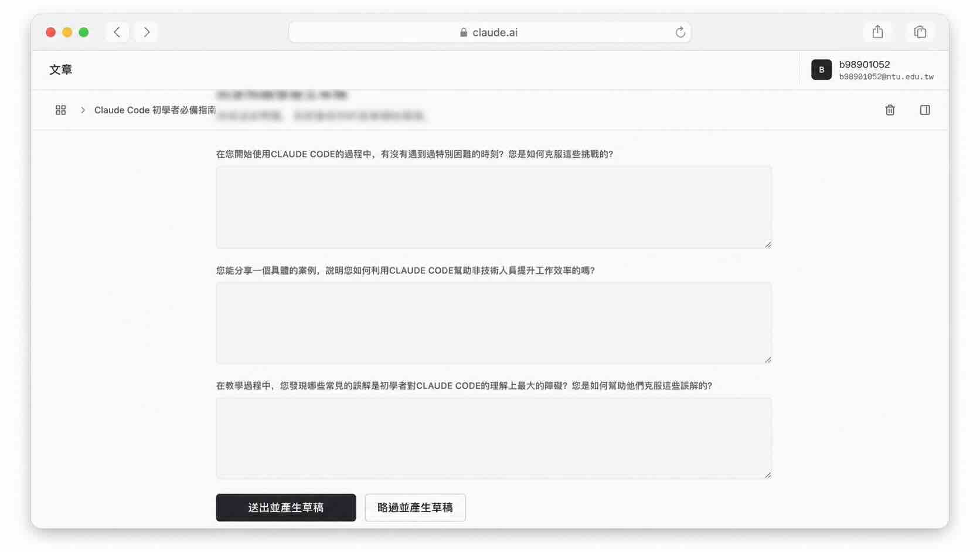This screenshot has height=552, width=980.
Task: Click the question label about 特別困難的時刻
Action: 414,154
